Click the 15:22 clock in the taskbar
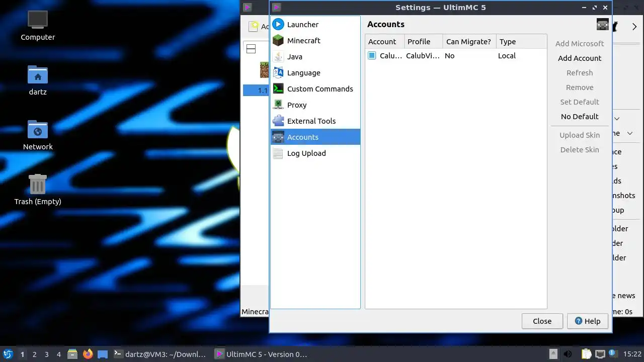This screenshot has height=362, width=644. point(632,354)
